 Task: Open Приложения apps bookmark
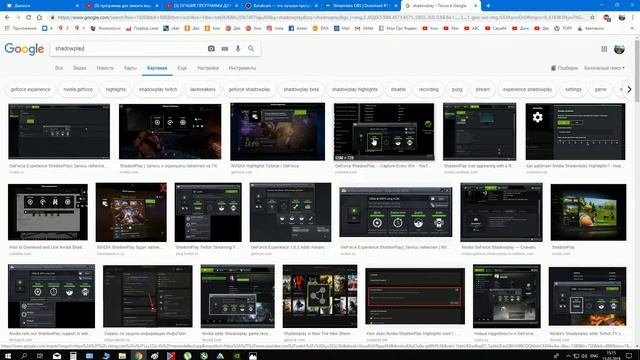(x=21, y=28)
